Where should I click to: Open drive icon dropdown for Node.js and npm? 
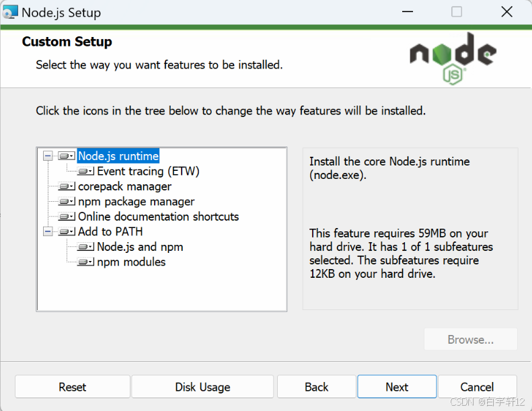[85, 247]
